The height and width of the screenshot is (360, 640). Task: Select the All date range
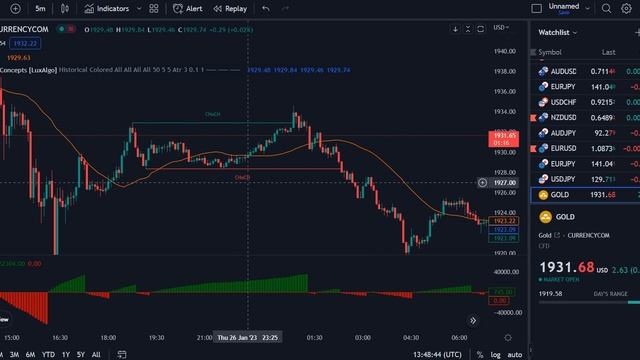pyautogui.click(x=96, y=355)
